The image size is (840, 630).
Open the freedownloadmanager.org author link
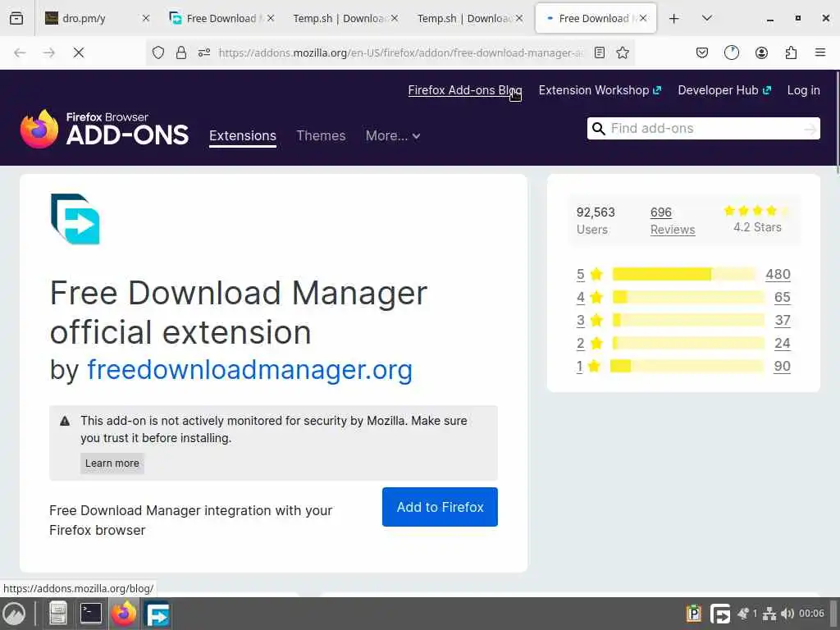(249, 370)
